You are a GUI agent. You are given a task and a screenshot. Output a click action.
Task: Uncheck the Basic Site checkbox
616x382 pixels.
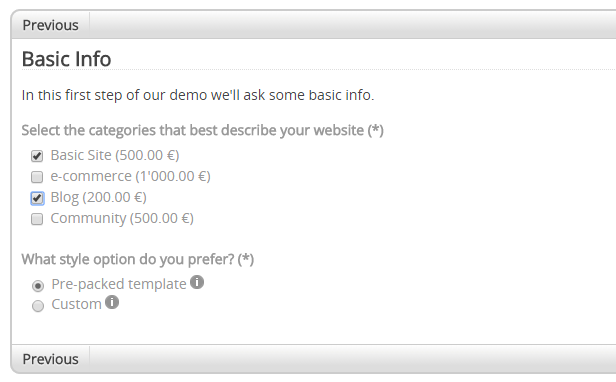37,156
